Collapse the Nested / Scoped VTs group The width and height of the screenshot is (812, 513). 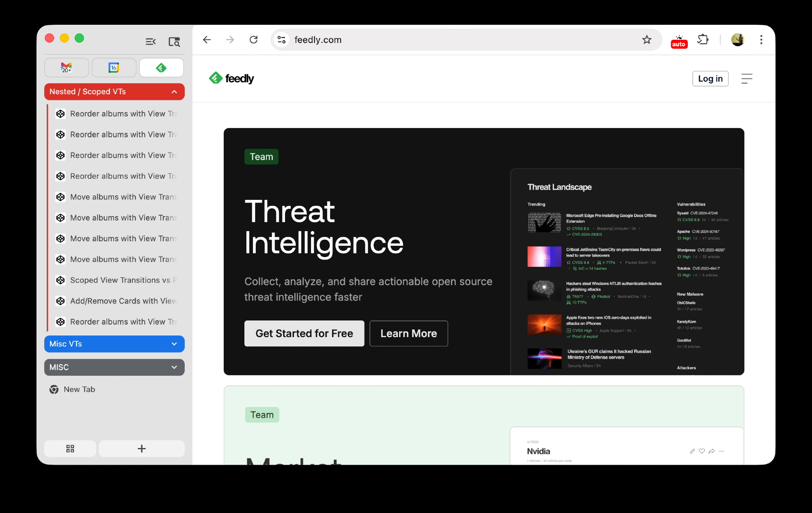[174, 92]
